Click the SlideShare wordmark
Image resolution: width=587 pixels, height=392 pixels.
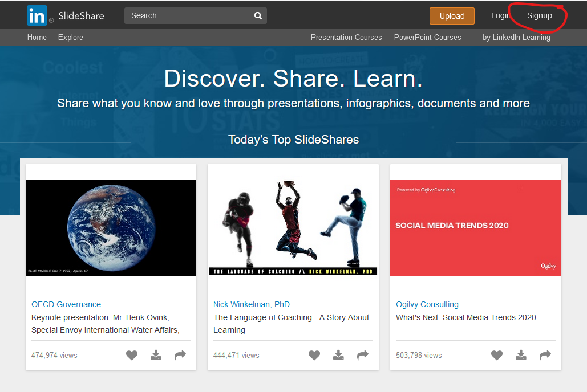(81, 16)
